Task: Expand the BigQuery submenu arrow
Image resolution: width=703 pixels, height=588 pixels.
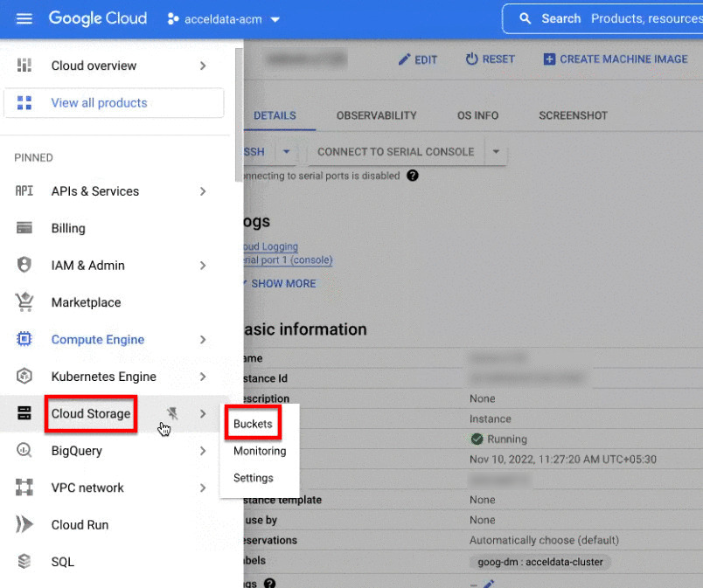Action: click(203, 451)
